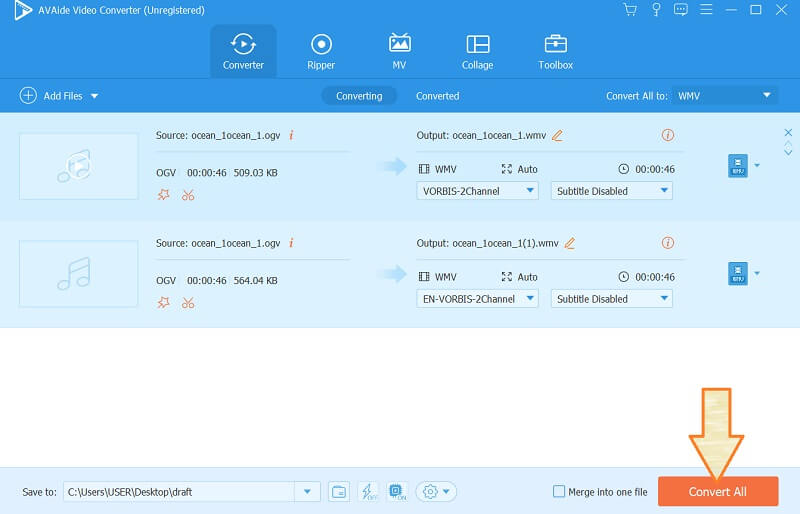Image resolution: width=800 pixels, height=514 pixels.
Task: Expand the Convert All to WMV dropdown
Action: [x=767, y=95]
